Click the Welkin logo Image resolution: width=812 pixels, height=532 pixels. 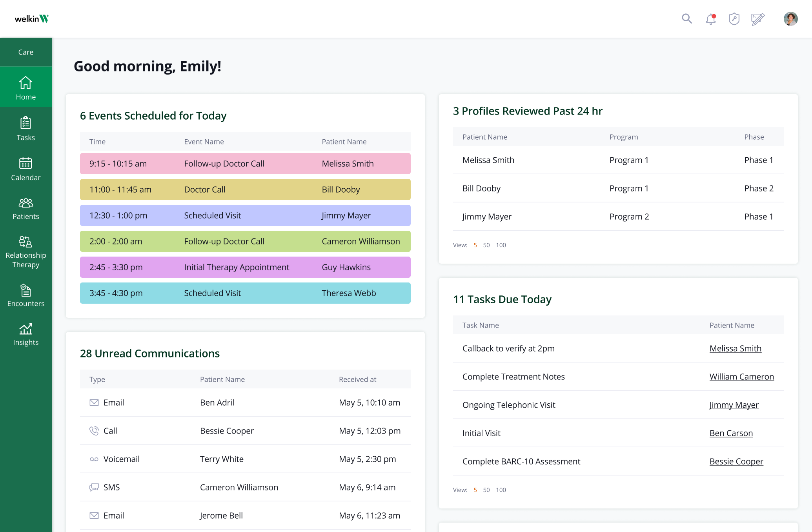pyautogui.click(x=31, y=18)
